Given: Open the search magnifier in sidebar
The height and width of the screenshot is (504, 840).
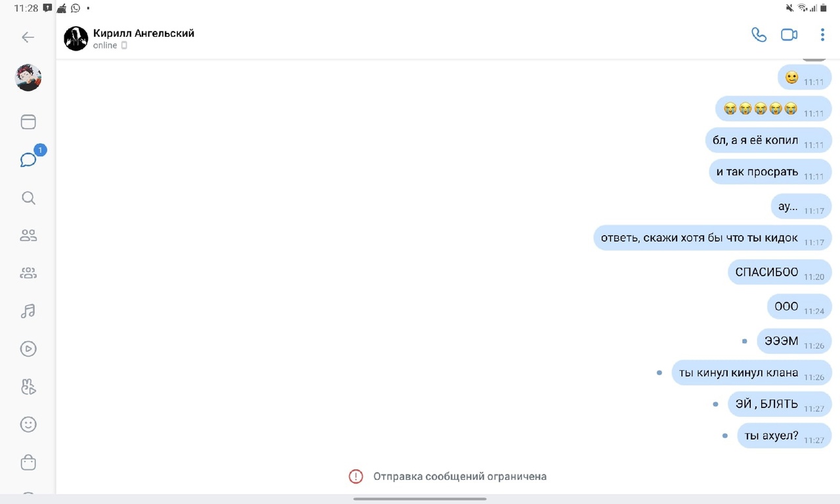Looking at the screenshot, I should click(x=28, y=198).
